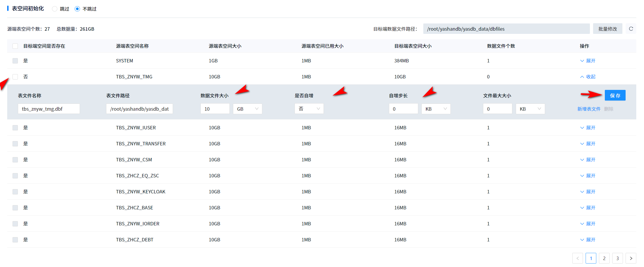Open the 是否自增 dropdown
The image size is (644, 267).
tap(309, 109)
